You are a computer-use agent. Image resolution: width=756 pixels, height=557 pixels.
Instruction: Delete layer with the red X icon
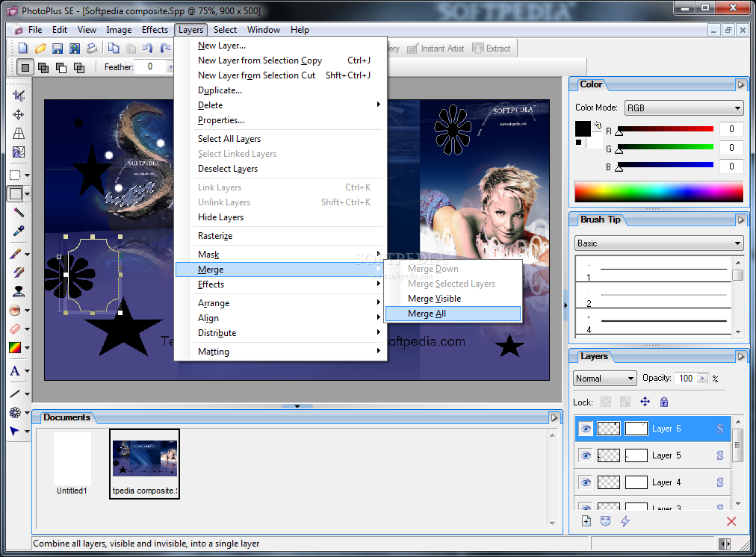tap(731, 521)
